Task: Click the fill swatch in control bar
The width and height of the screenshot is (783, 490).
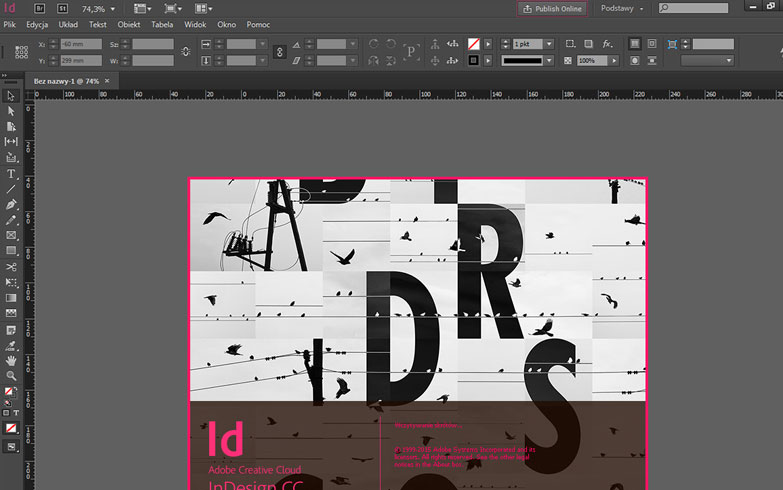Action: (473, 44)
